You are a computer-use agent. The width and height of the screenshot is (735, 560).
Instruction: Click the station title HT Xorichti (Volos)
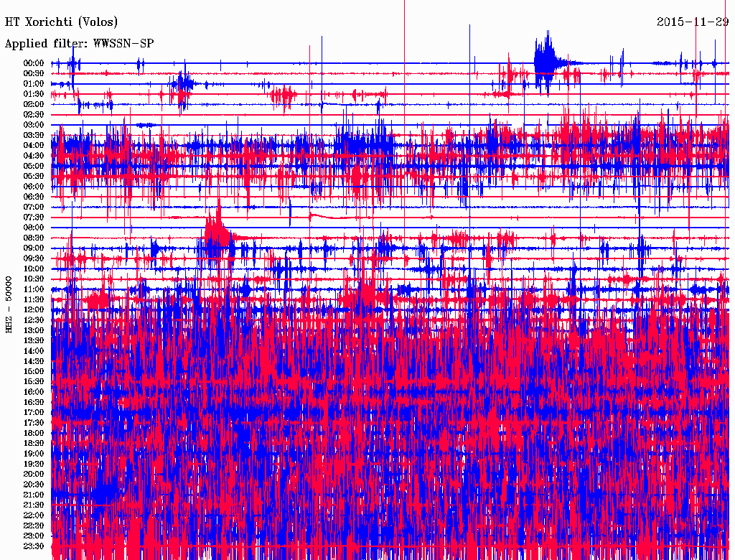(x=61, y=22)
